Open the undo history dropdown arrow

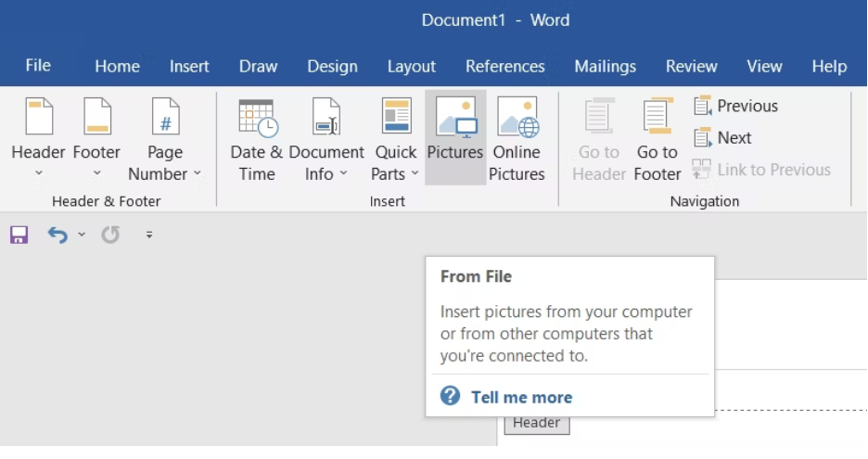(x=82, y=235)
